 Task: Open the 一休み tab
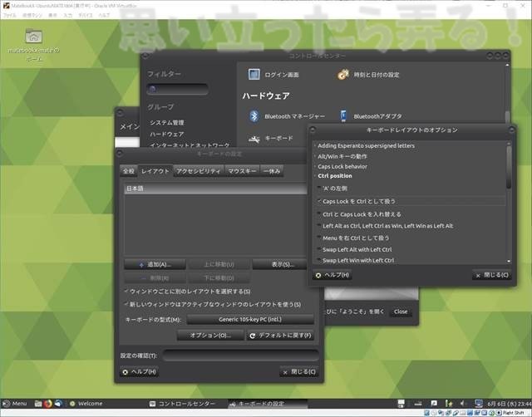click(272, 171)
